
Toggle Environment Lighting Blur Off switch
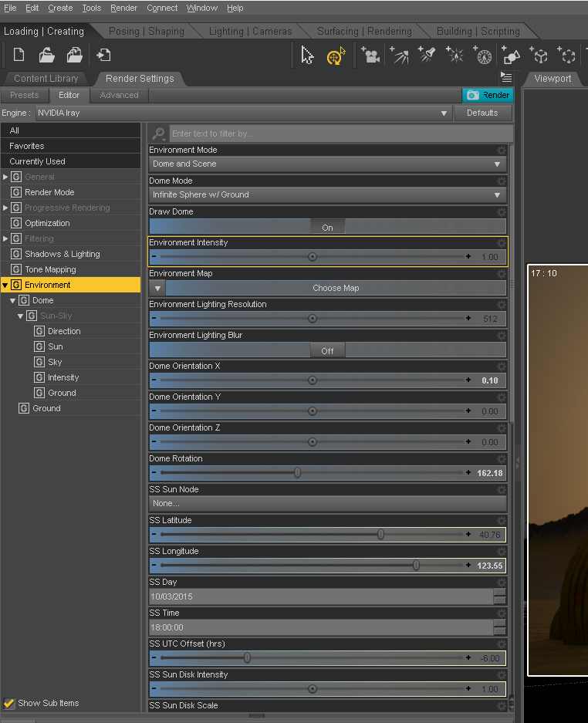[x=327, y=350]
